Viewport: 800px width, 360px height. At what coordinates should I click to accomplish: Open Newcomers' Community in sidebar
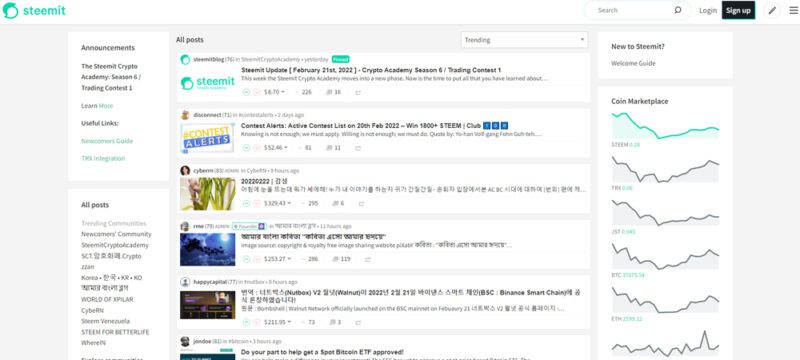(116, 234)
